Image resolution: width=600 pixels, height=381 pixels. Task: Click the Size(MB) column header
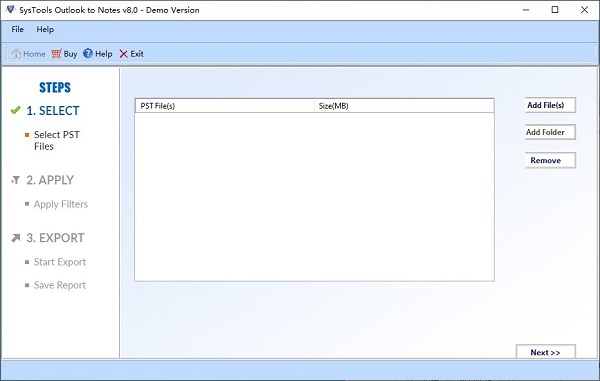tap(404, 106)
